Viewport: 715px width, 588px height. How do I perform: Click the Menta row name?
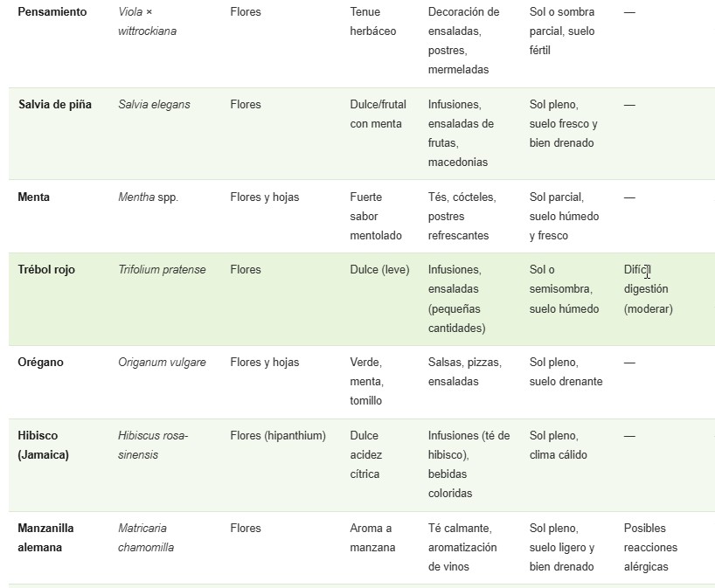(34, 197)
